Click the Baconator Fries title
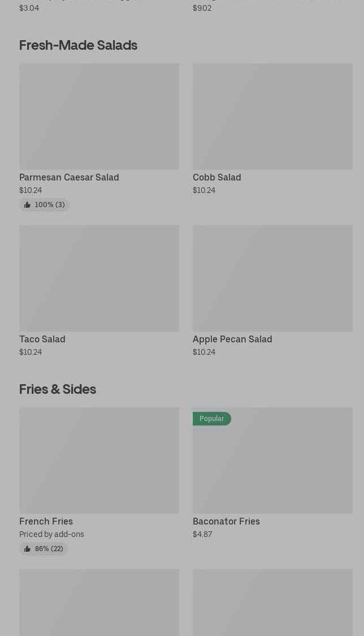 226,521
